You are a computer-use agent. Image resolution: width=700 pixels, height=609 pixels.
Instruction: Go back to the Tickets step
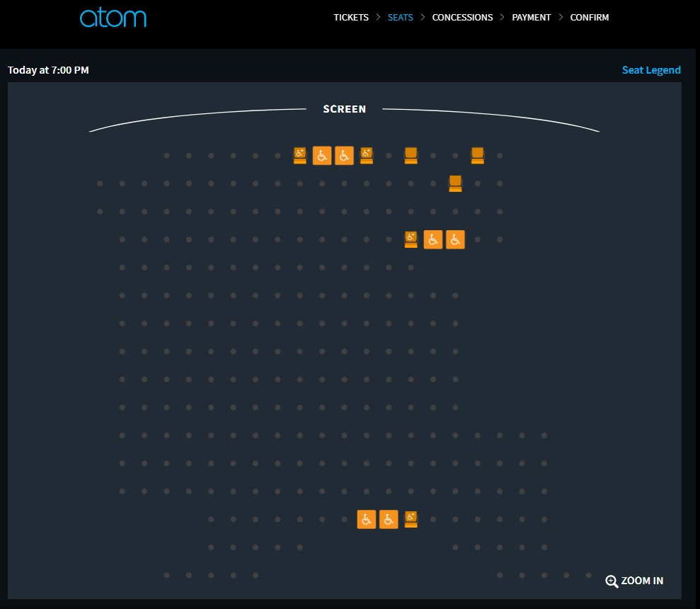351,18
